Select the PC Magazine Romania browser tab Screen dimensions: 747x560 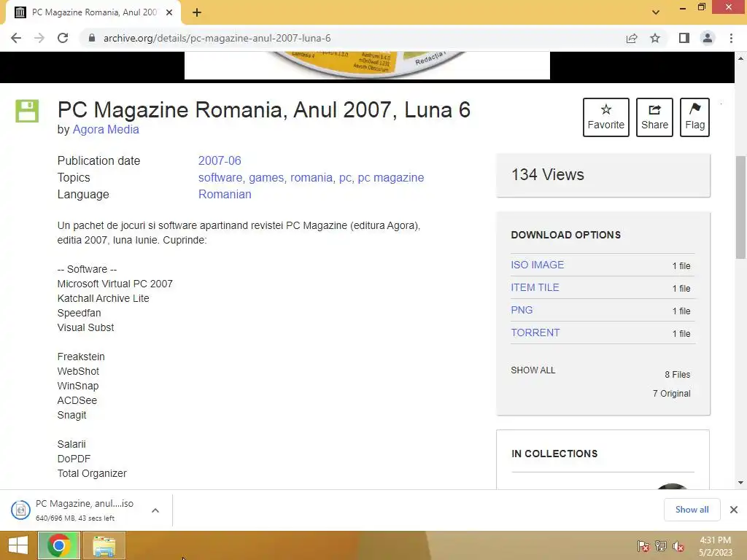[93, 12]
